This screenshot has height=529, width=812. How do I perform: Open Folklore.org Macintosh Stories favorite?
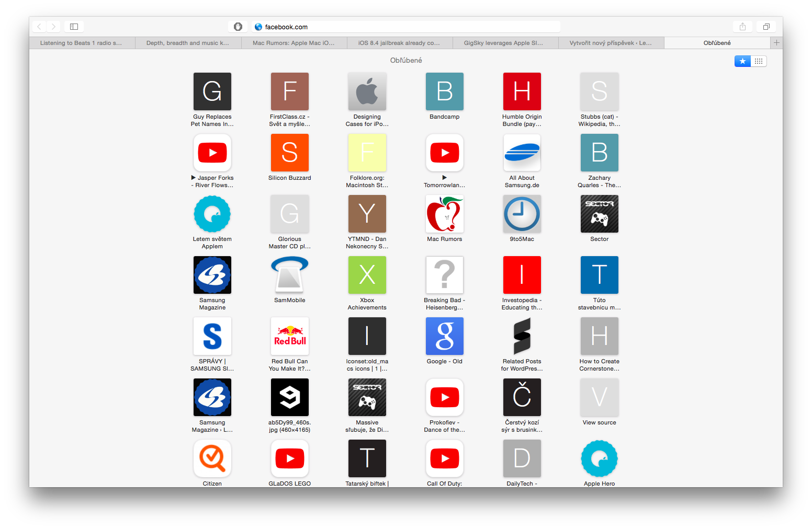367,153
